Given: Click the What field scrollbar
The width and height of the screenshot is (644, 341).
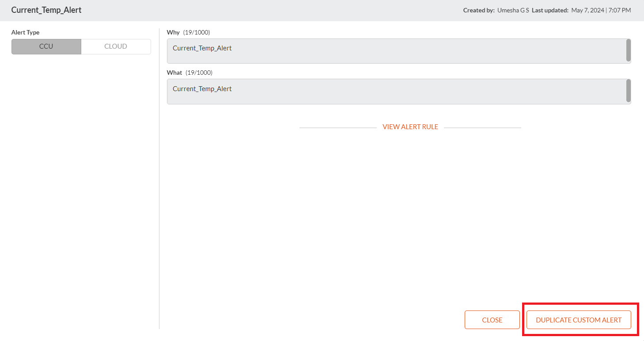Looking at the screenshot, I should pyautogui.click(x=627, y=91).
